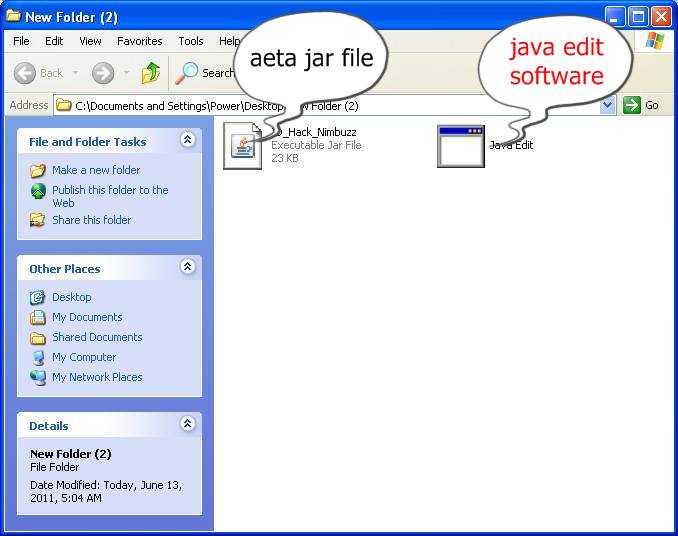Viewport: 678px width, 536px height.
Task: Open the Help menu
Action: click(229, 41)
